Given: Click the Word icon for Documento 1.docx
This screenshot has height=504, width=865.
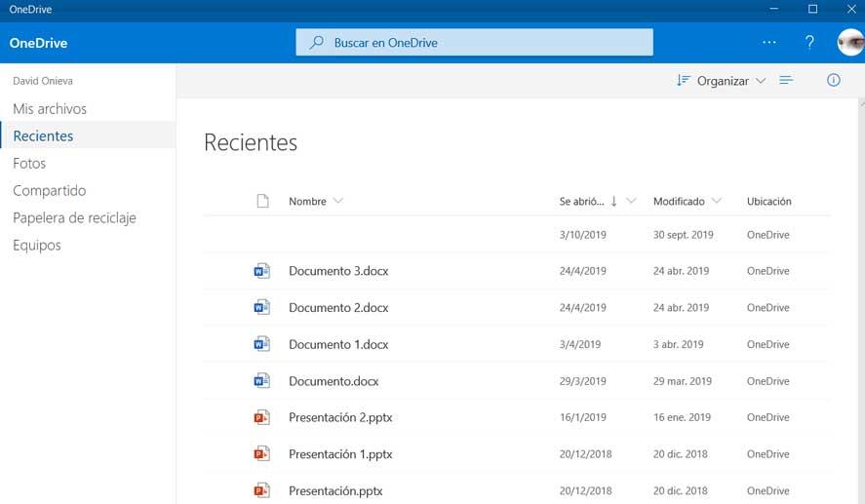Looking at the screenshot, I should pyautogui.click(x=261, y=344).
